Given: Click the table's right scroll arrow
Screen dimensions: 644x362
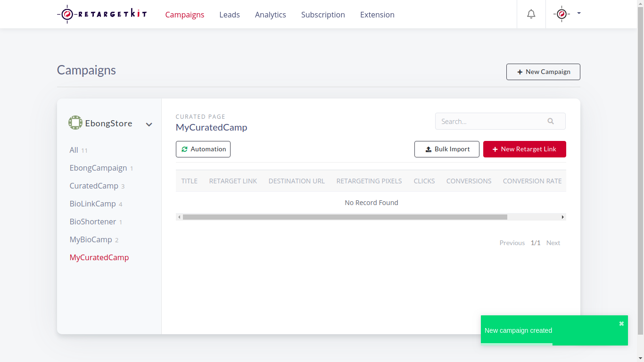Looking at the screenshot, I should point(563,217).
